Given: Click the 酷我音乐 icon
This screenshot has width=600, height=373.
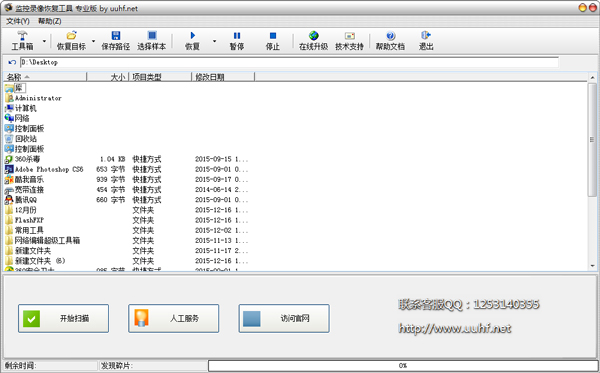Looking at the screenshot, I should [x=9, y=179].
